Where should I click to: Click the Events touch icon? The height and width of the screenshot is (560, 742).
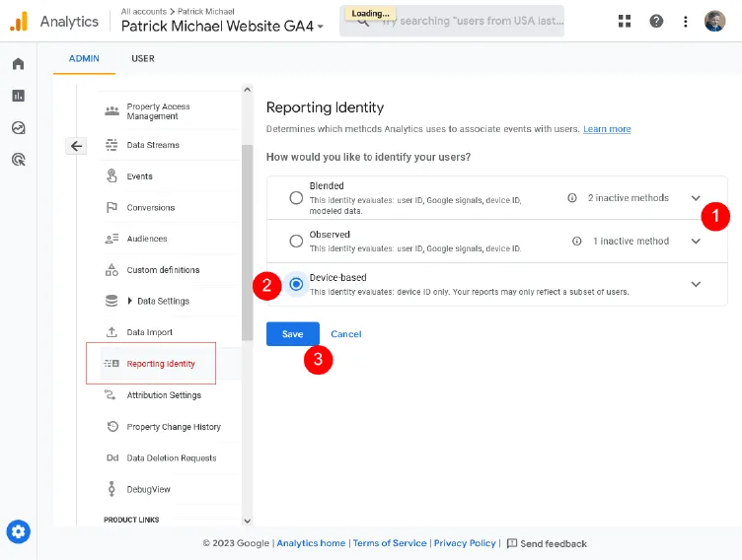(x=111, y=175)
